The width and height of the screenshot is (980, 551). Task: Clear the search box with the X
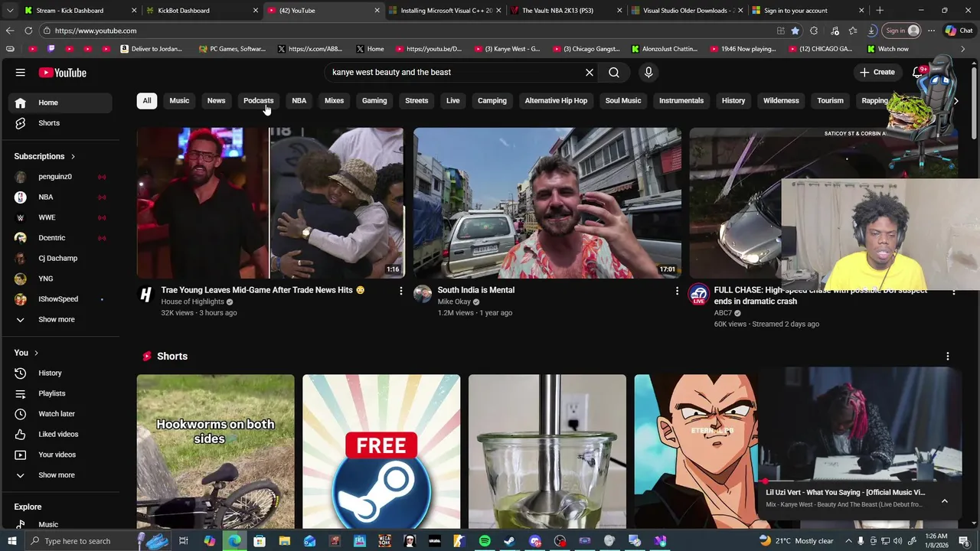tap(590, 72)
